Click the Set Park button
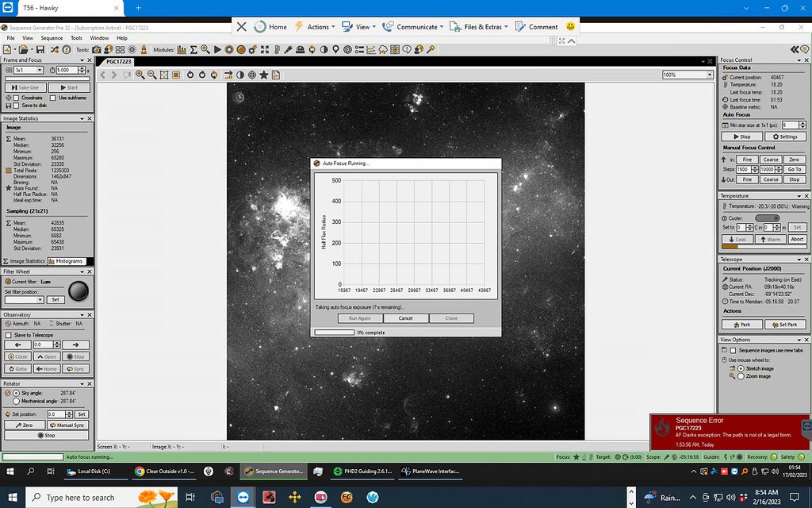The height and width of the screenshot is (508, 812). 785,325
